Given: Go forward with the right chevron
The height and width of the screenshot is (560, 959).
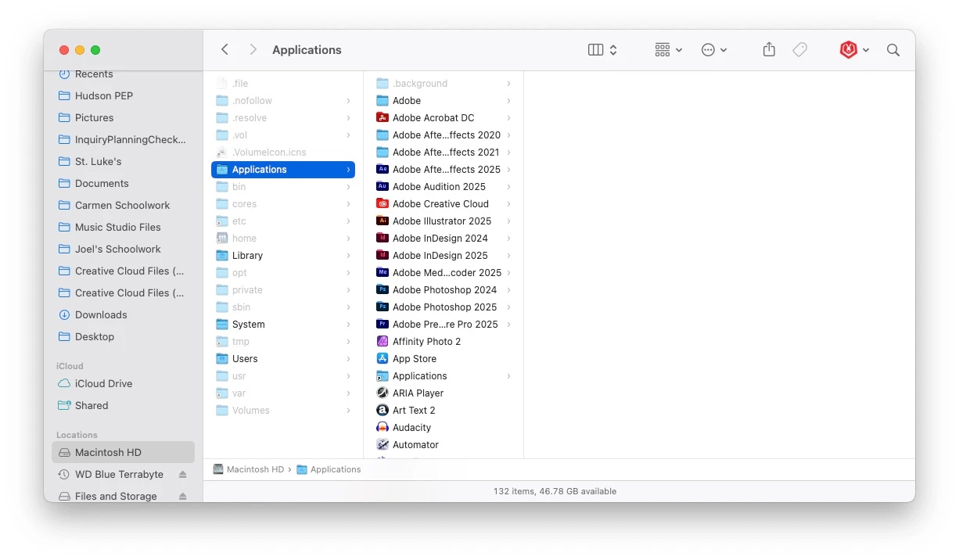Looking at the screenshot, I should pyautogui.click(x=253, y=49).
